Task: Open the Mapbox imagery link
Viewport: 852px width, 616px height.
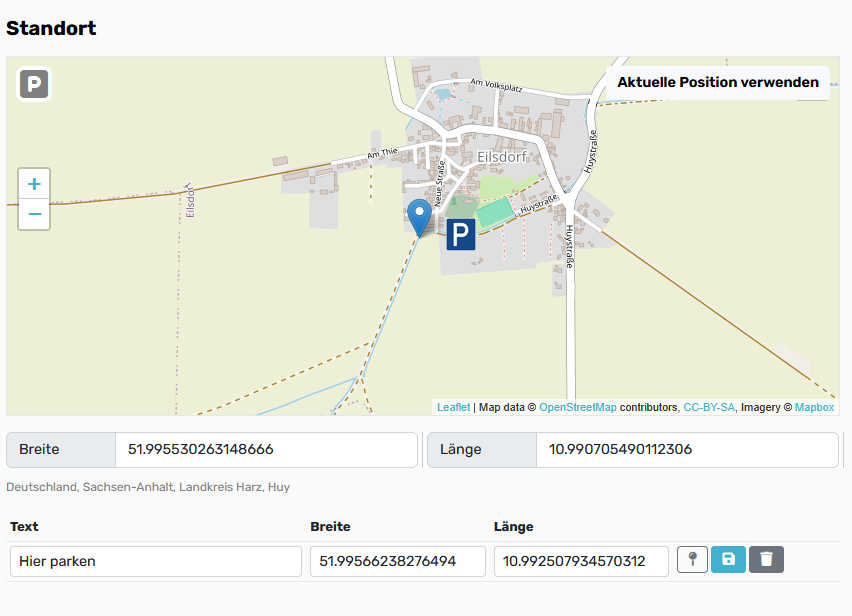Action: [x=814, y=407]
